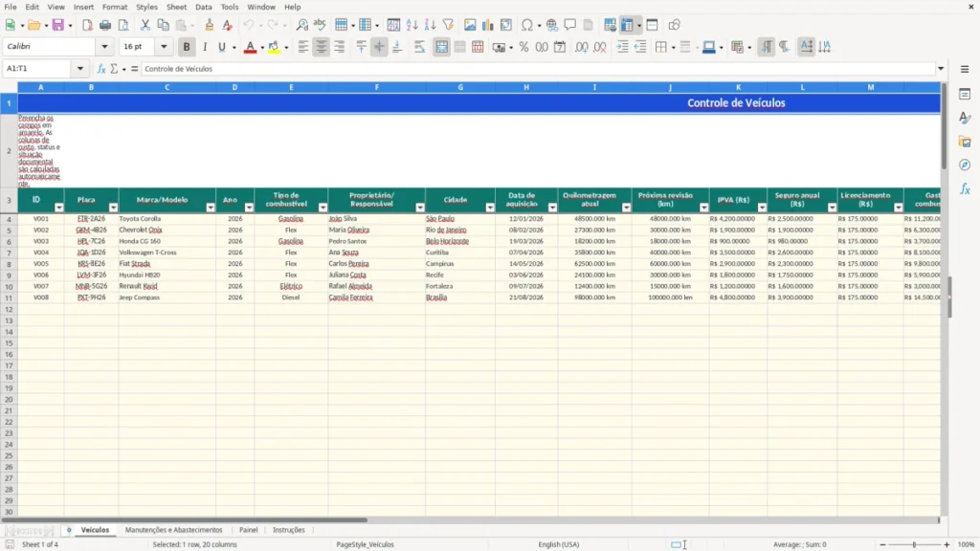Switch to the Painel sheet tab

tap(248, 530)
